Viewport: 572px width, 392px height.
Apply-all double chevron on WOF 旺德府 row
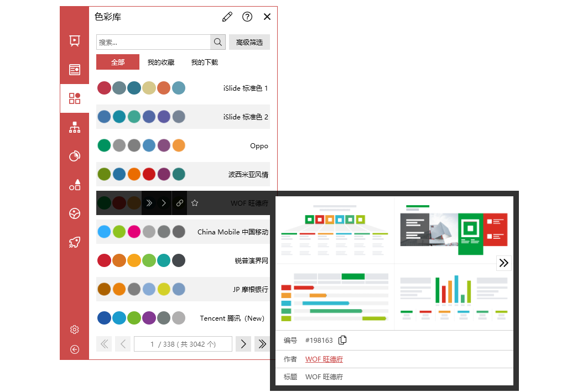149,203
